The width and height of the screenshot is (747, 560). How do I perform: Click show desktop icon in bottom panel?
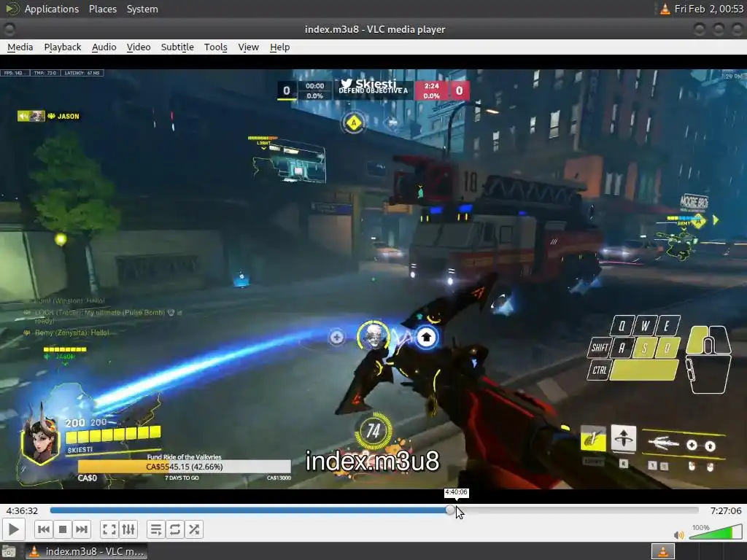(x=9, y=551)
